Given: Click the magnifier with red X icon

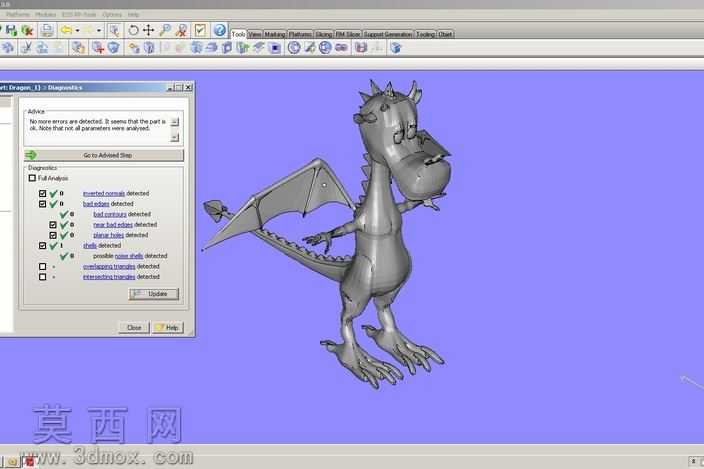Looking at the screenshot, I should 181,31.
